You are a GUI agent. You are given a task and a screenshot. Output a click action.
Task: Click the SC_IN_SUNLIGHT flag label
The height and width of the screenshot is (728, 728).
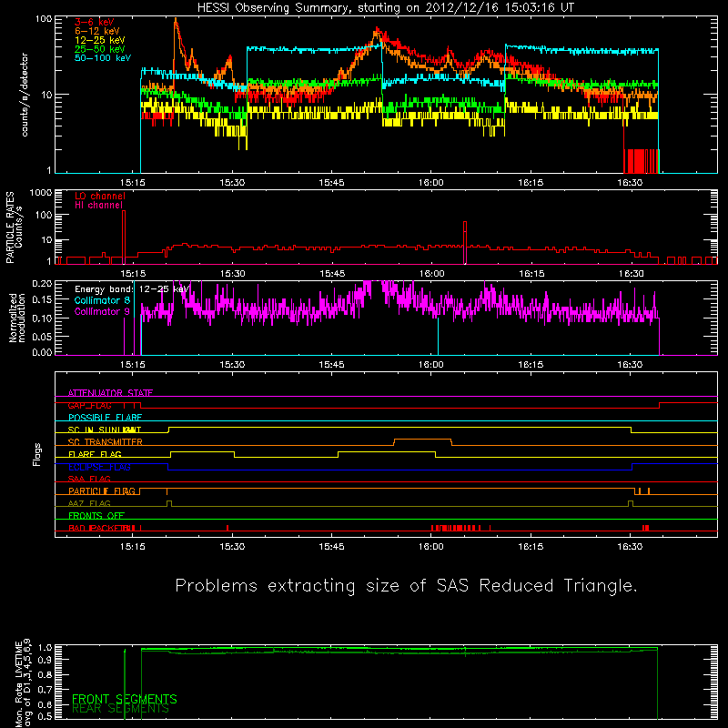105,430
